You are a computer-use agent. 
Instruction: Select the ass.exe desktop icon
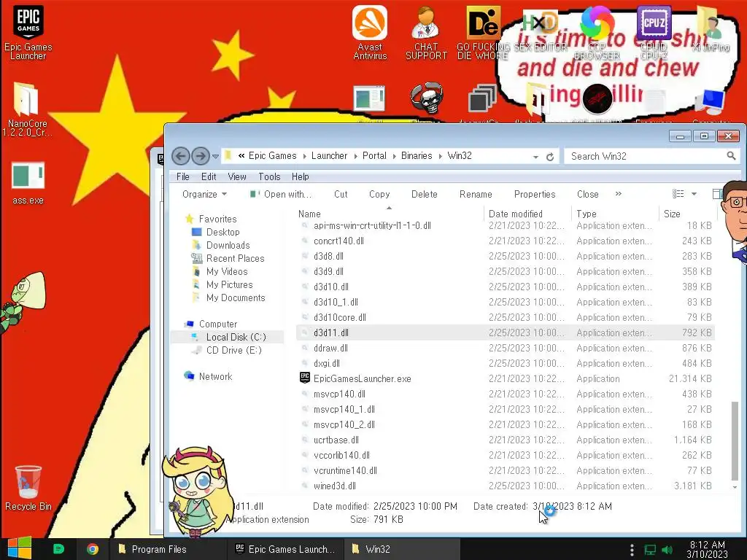coord(28,183)
